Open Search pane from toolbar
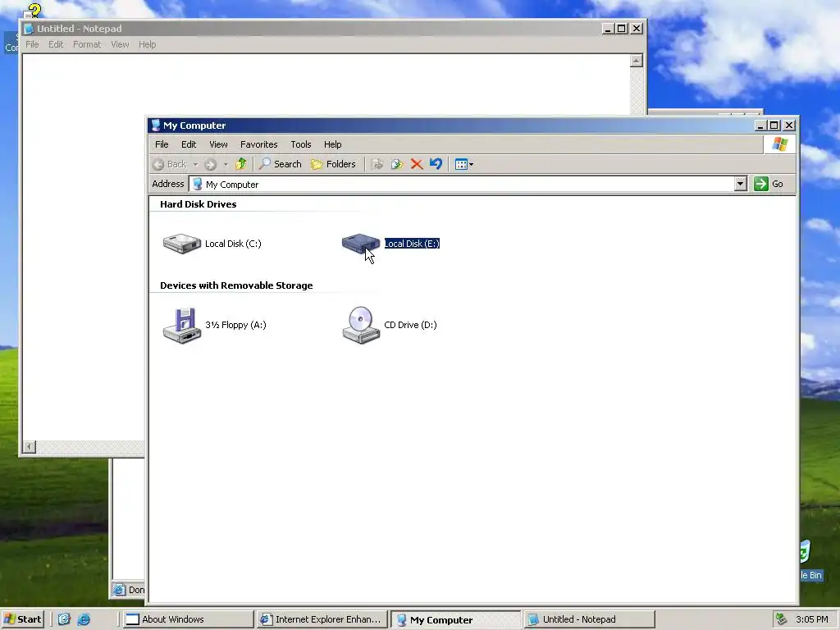840x630 pixels. [281, 164]
